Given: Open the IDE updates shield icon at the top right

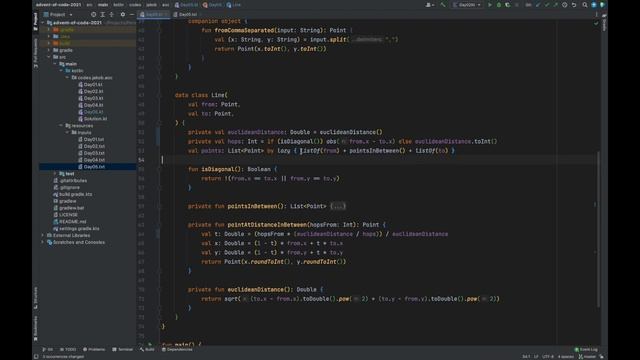Looking at the screenshot, I should coord(602,5).
